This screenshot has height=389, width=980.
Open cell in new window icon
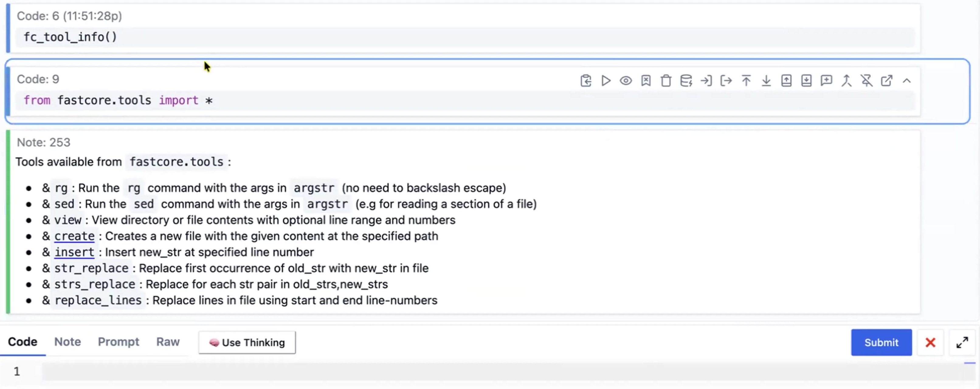tap(886, 81)
